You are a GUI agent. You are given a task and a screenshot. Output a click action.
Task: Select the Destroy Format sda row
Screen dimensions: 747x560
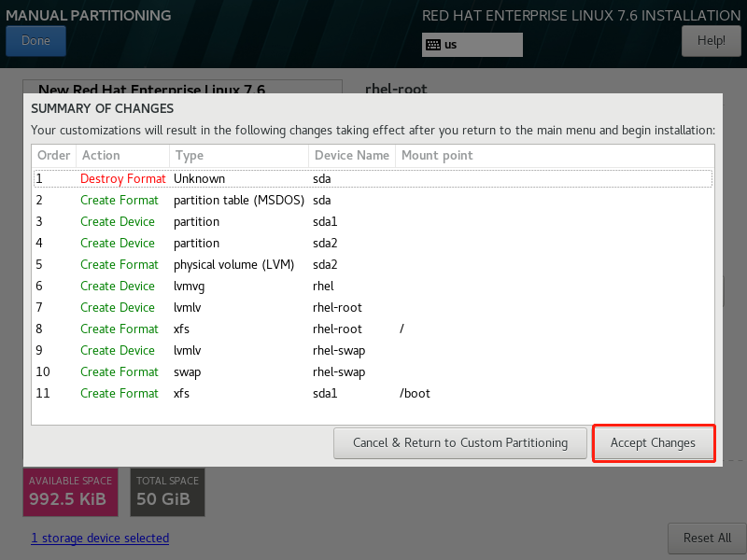pyautogui.click(x=373, y=178)
